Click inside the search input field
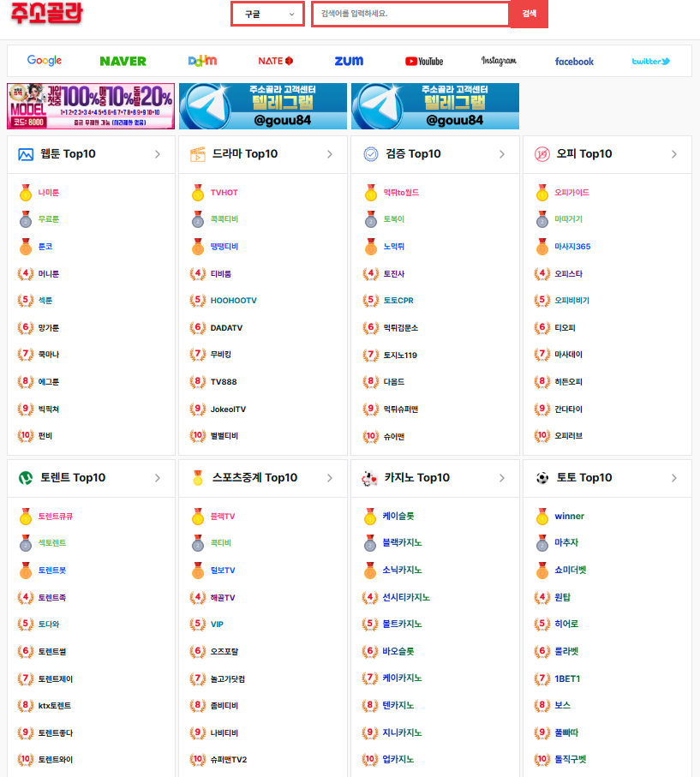700x777 pixels. [x=409, y=15]
